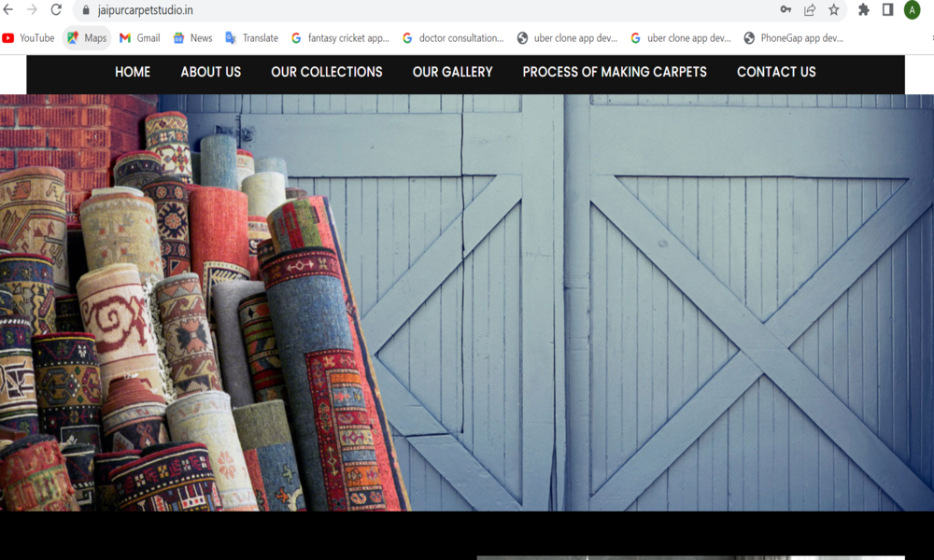Select OUR COLLECTIONS in the navigation
Screen dimensions: 934x560
pyautogui.click(x=326, y=72)
